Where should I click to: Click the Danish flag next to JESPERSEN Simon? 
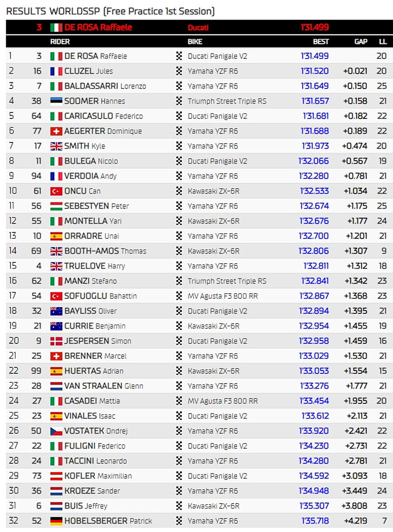56,341
